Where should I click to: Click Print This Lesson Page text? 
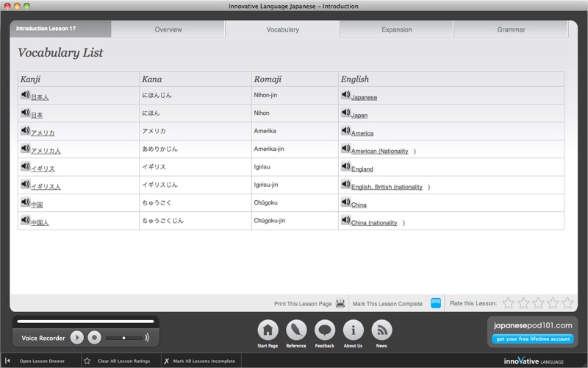303,304
